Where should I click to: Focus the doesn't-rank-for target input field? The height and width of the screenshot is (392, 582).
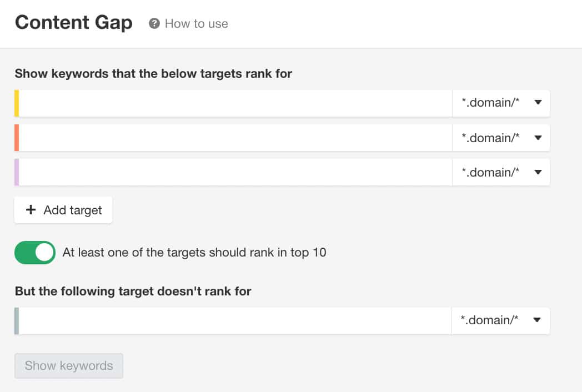coord(235,321)
